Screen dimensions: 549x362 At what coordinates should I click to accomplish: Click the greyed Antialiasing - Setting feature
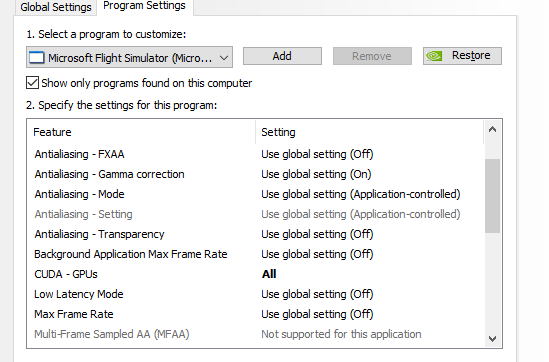click(x=83, y=214)
